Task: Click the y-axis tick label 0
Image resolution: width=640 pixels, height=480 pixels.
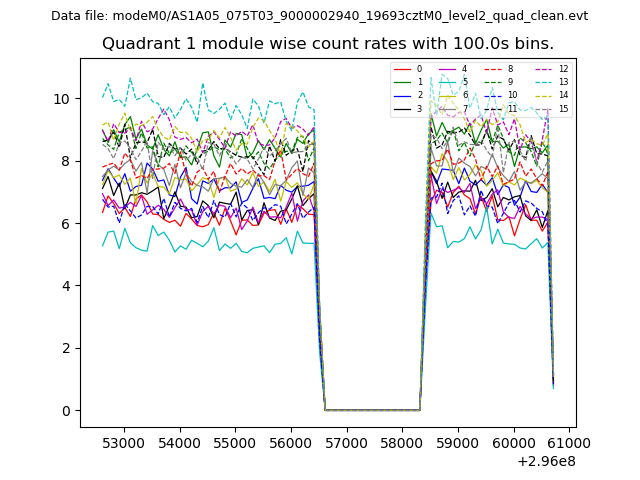Action: click(66, 411)
